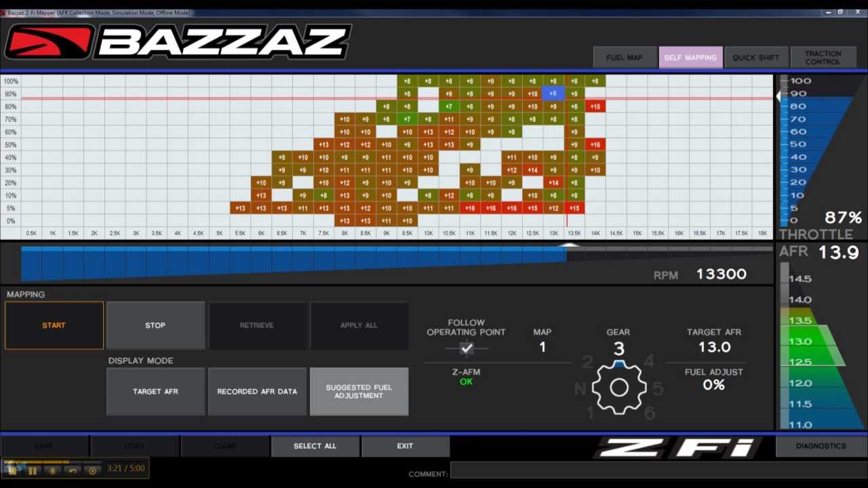Click the Target AFR value 13.0
This screenshot has width=868, height=488.
tap(714, 347)
